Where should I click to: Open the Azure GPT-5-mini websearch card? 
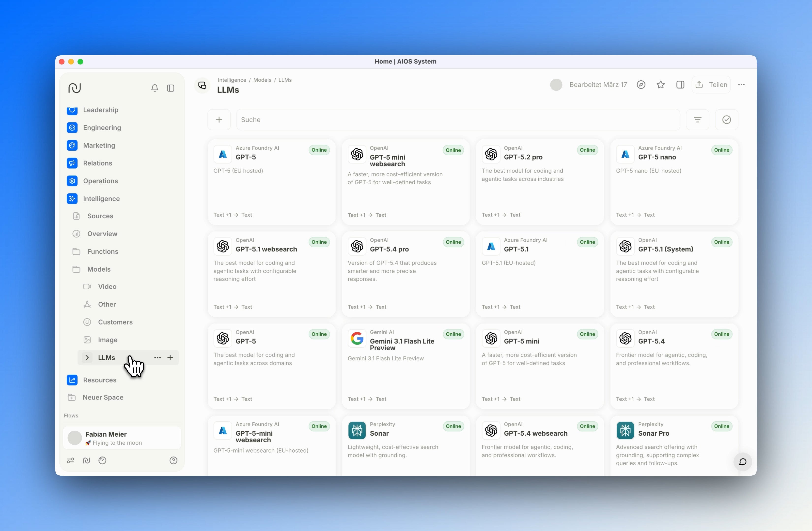pyautogui.click(x=271, y=445)
